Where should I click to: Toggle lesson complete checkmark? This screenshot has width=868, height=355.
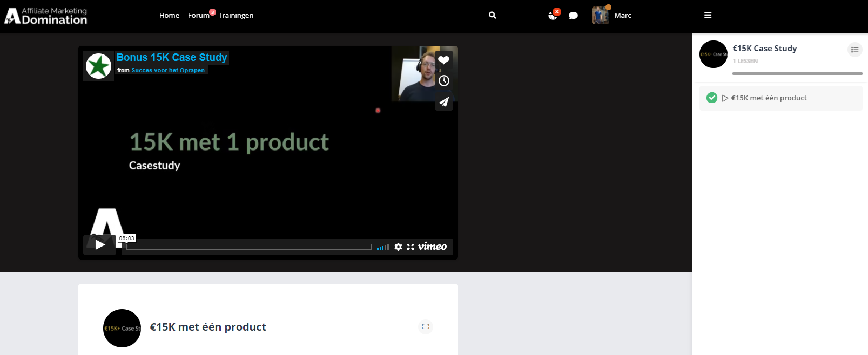(x=712, y=98)
